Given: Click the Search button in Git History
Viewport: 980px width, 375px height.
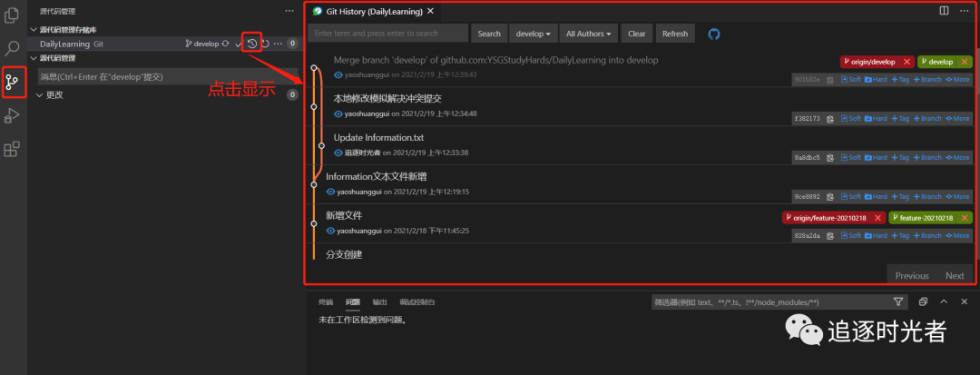Looking at the screenshot, I should coord(489,34).
